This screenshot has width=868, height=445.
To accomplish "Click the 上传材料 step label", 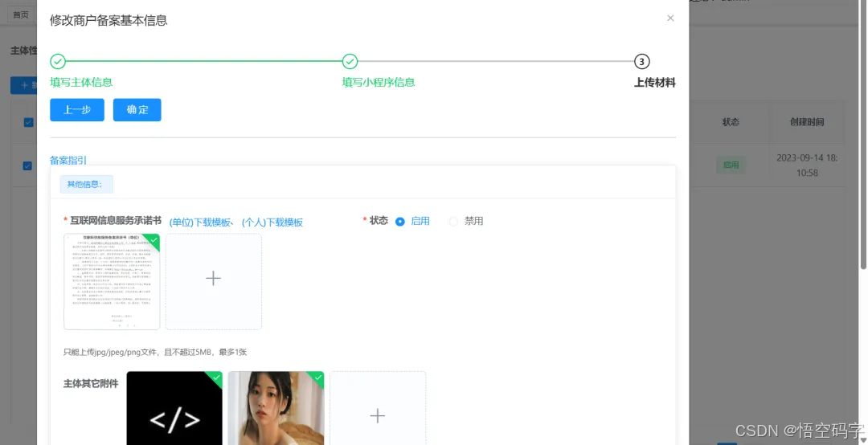I will coord(655,83).
